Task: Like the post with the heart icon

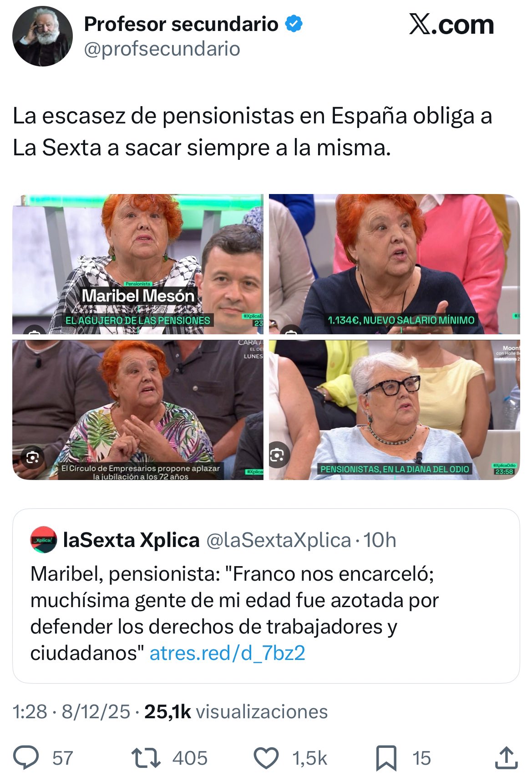Action: [266, 758]
